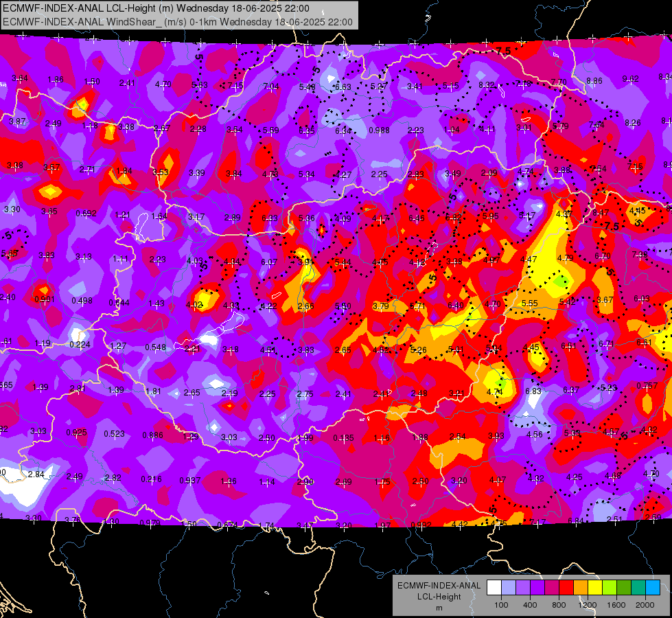Screen dimensions: 672x618
Task: Click the wind shear value 5.55
Action: [x=530, y=304]
